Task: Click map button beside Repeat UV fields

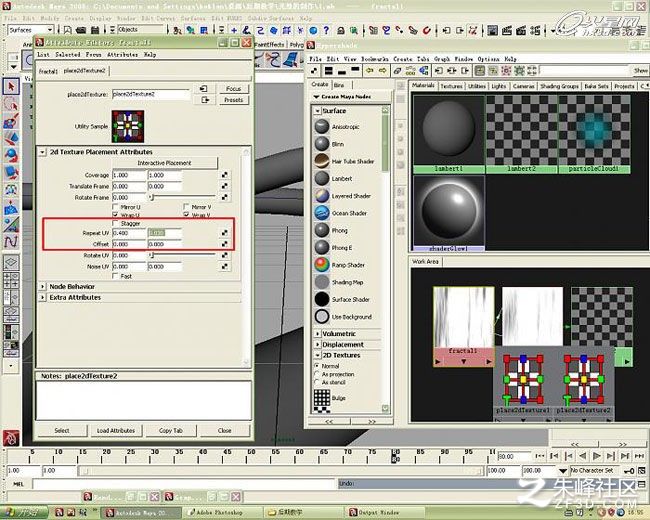Action: (x=224, y=233)
